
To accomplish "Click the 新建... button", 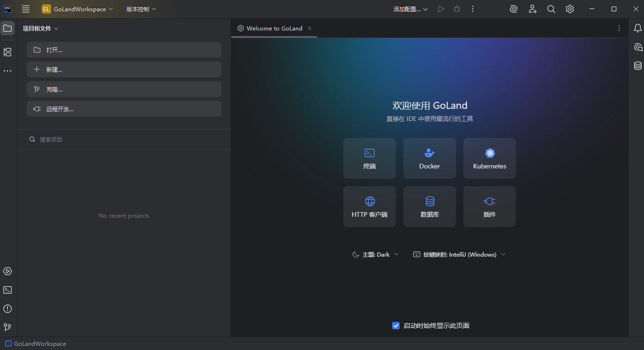I will (124, 69).
